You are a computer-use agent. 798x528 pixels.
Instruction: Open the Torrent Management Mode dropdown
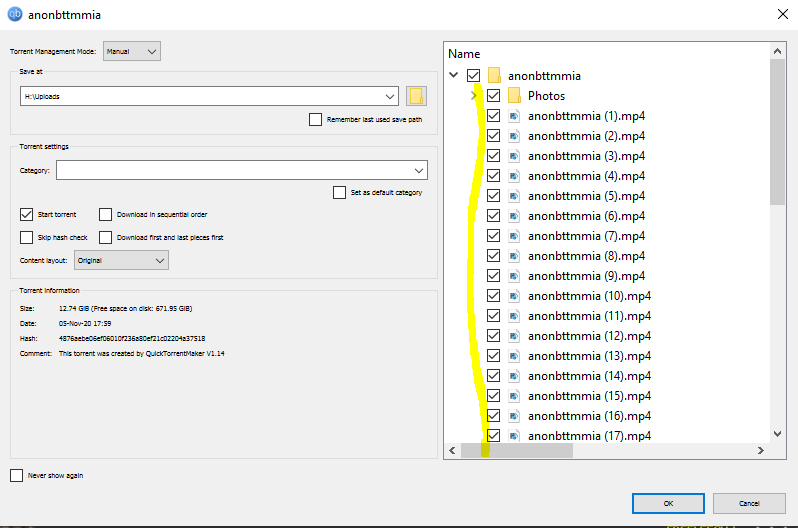coord(132,51)
